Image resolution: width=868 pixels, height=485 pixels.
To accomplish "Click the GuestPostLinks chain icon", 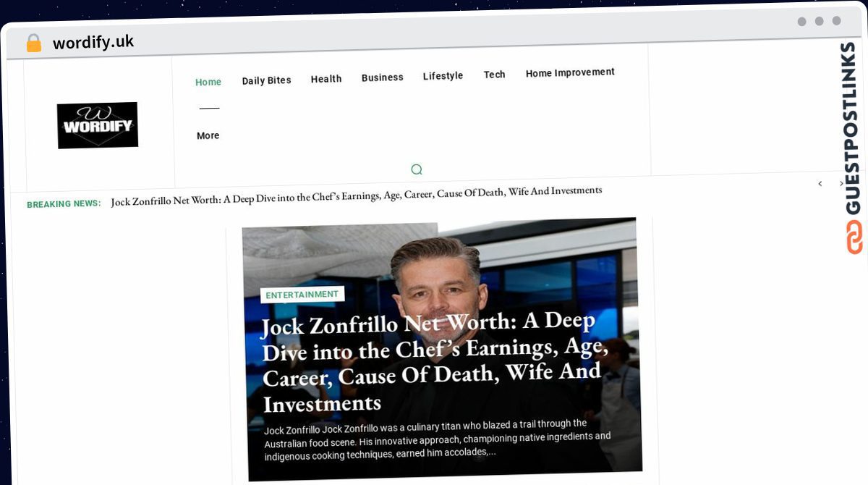I will click(854, 237).
